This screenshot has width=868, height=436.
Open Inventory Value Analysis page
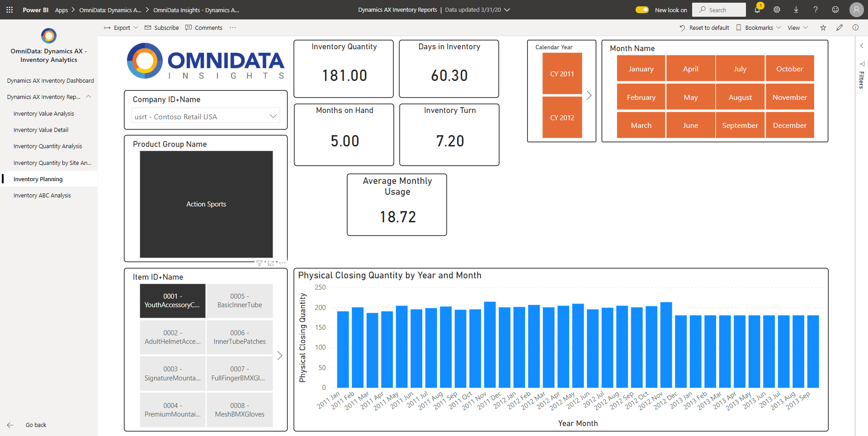point(44,114)
